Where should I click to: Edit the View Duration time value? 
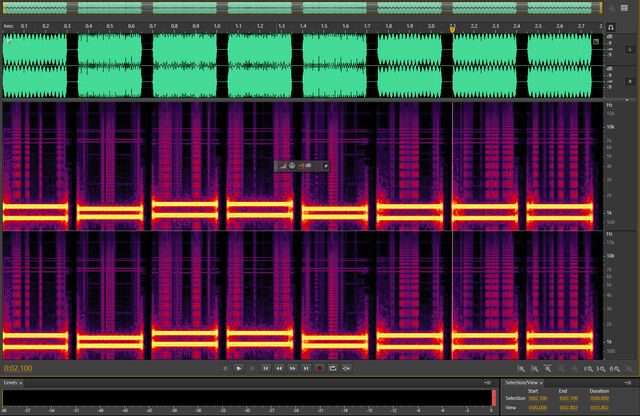click(x=599, y=407)
